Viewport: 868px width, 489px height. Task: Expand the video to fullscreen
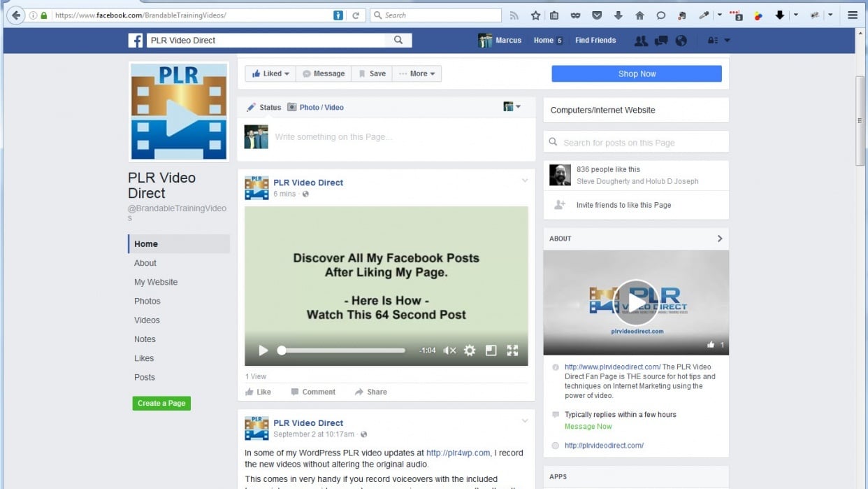tap(512, 350)
